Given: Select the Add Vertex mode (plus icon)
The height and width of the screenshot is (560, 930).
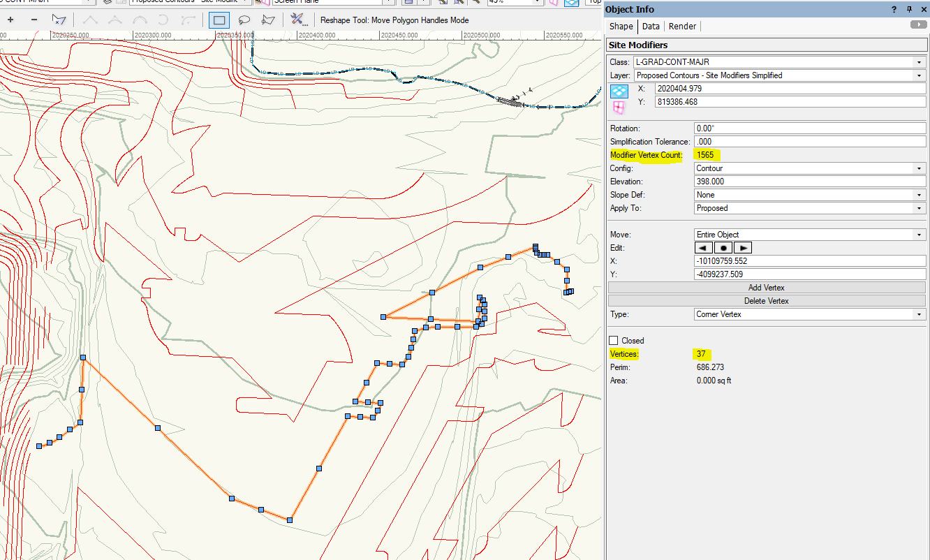Looking at the screenshot, I should click(x=10, y=20).
